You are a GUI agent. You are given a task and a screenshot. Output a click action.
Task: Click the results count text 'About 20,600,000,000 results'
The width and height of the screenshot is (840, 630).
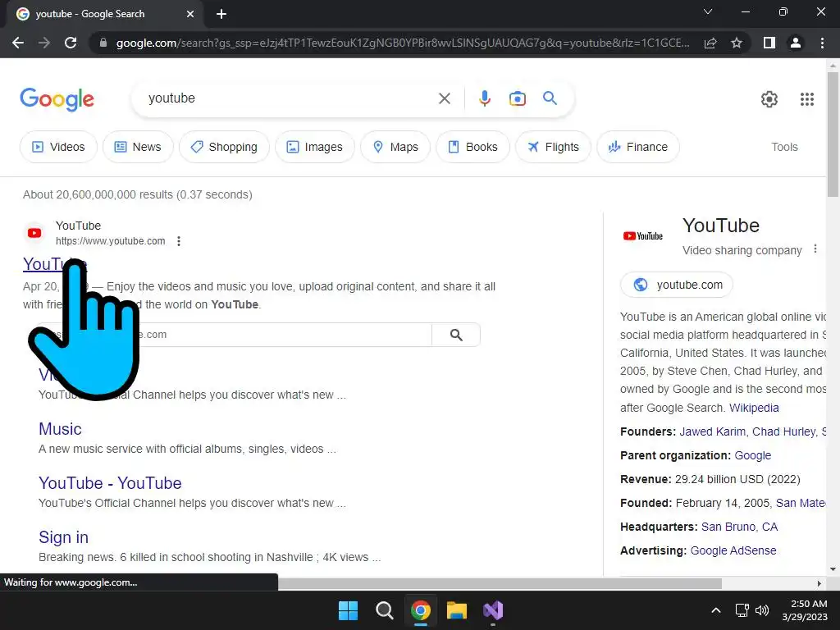click(98, 194)
